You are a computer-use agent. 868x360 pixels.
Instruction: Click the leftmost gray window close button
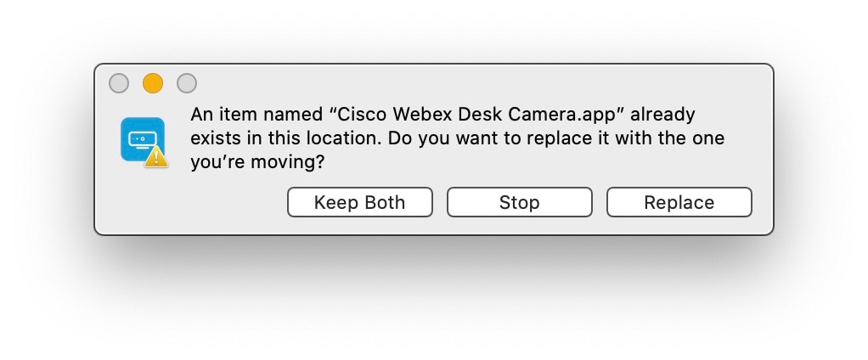(x=120, y=83)
